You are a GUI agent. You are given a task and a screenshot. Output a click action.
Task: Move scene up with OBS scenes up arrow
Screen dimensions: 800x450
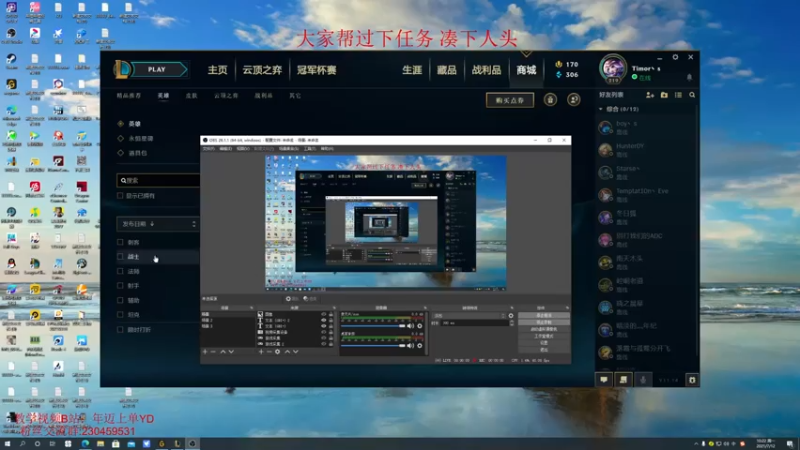pyautogui.click(x=223, y=352)
